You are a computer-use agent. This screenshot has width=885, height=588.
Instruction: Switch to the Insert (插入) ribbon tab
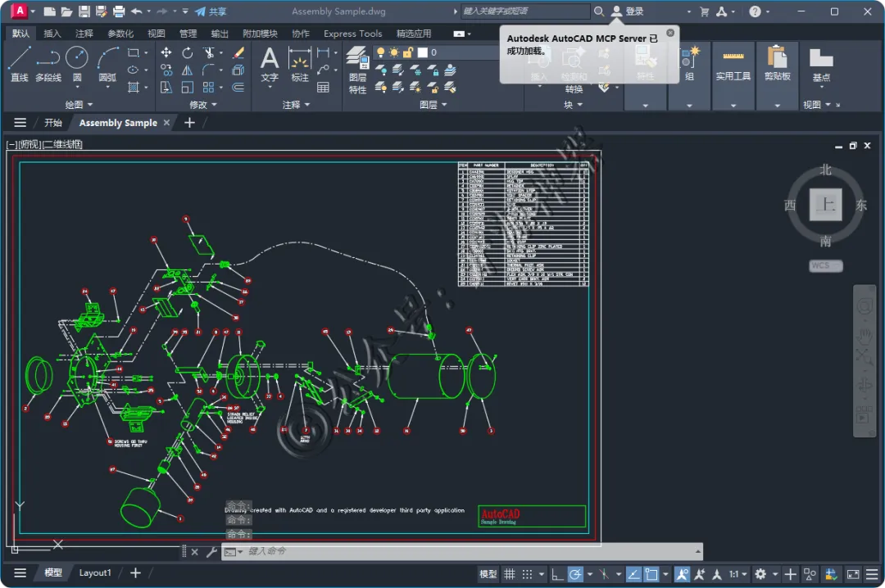tap(52, 34)
